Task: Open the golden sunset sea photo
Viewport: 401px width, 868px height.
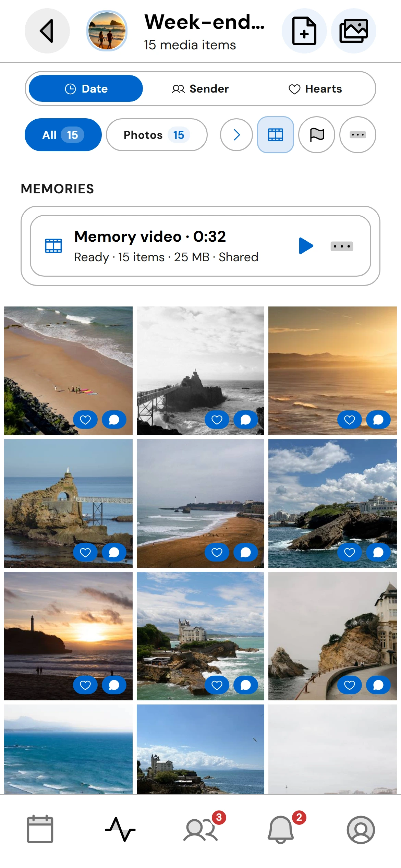Action: [332, 371]
